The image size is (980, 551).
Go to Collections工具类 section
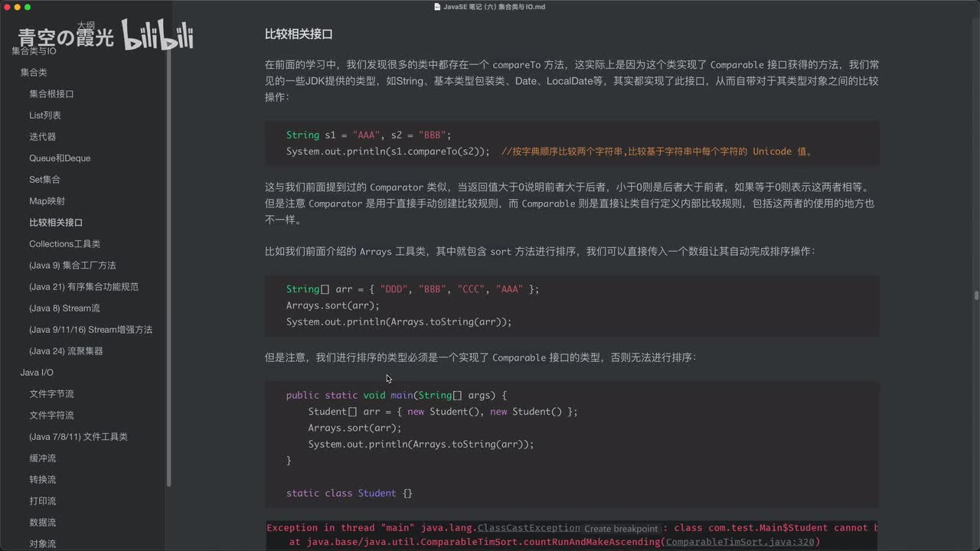pyautogui.click(x=64, y=243)
